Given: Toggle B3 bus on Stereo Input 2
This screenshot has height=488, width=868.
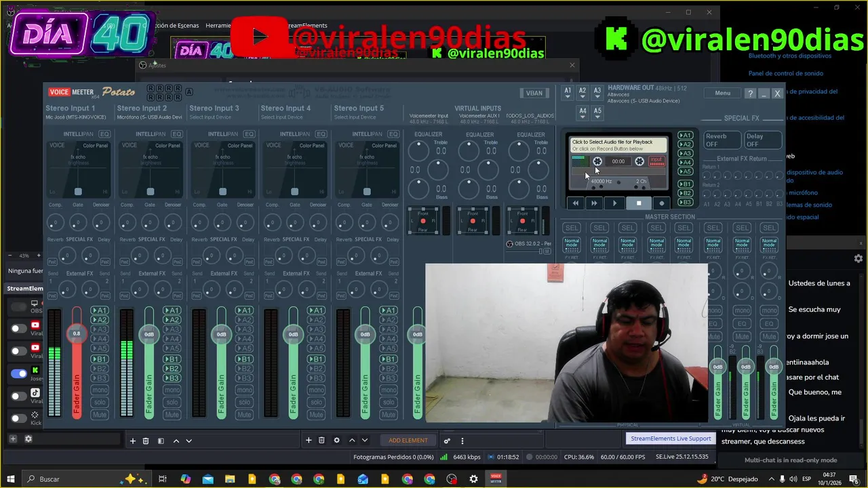Looking at the screenshot, I should tap(172, 378).
